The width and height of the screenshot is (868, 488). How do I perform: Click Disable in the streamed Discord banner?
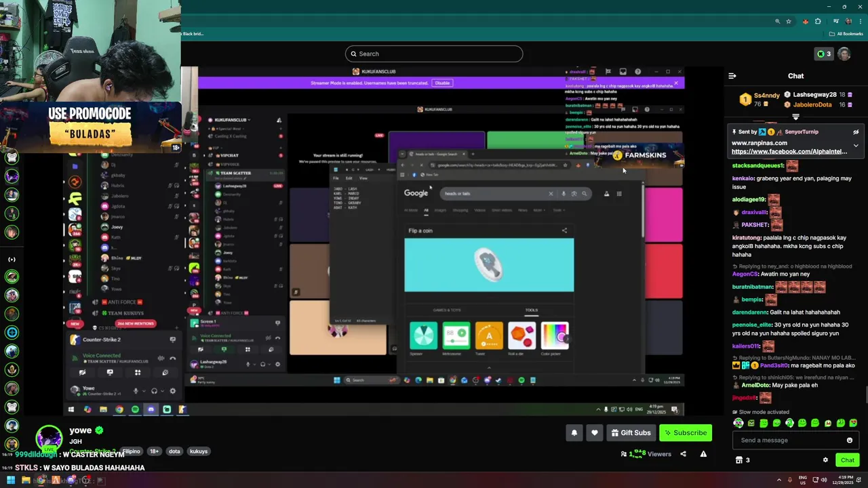click(442, 83)
